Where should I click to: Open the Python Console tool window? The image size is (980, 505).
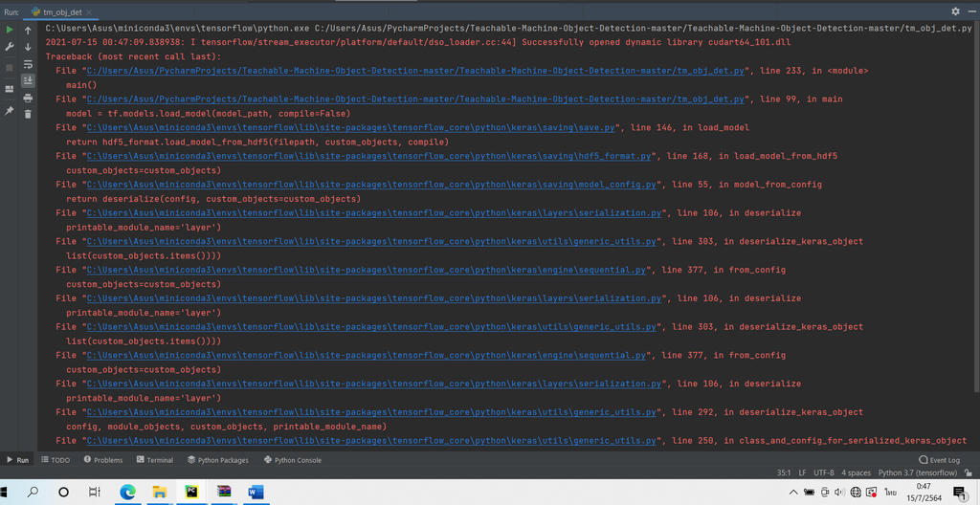coord(293,460)
